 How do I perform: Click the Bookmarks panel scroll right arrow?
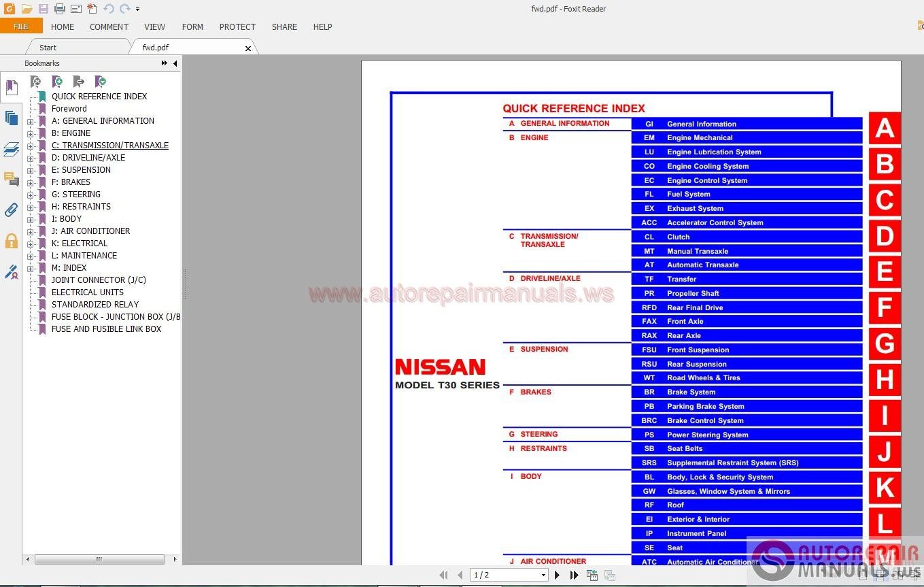(x=175, y=559)
